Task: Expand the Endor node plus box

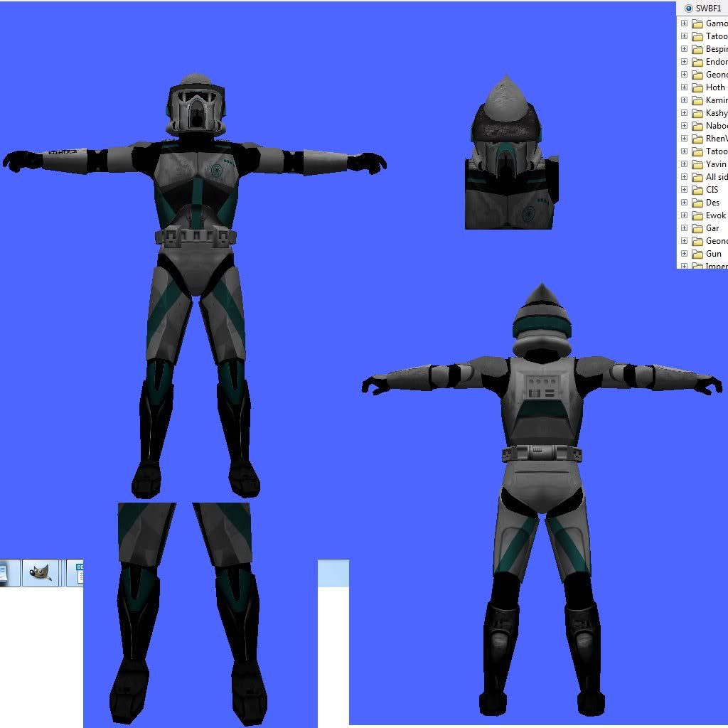Action: tap(684, 61)
